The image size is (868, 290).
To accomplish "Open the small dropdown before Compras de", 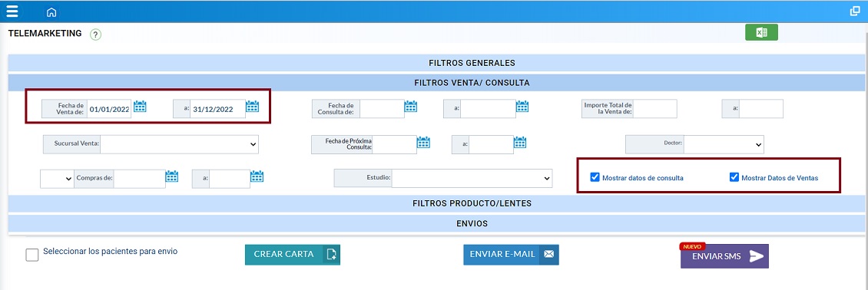I will click(x=57, y=179).
